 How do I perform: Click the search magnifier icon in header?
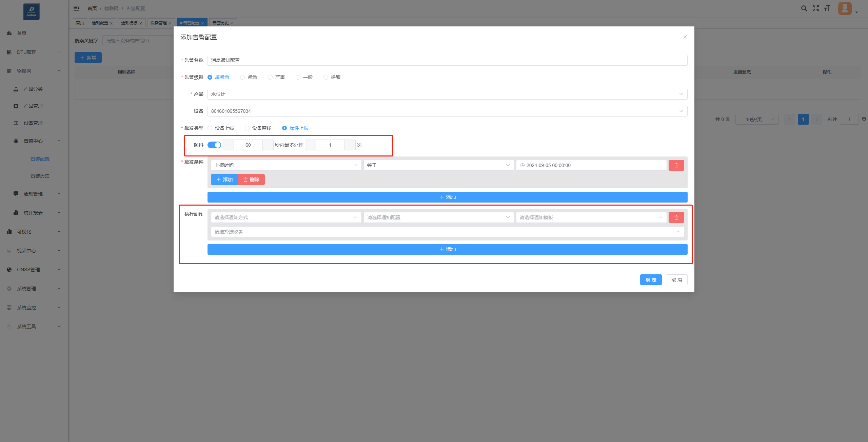tap(804, 8)
